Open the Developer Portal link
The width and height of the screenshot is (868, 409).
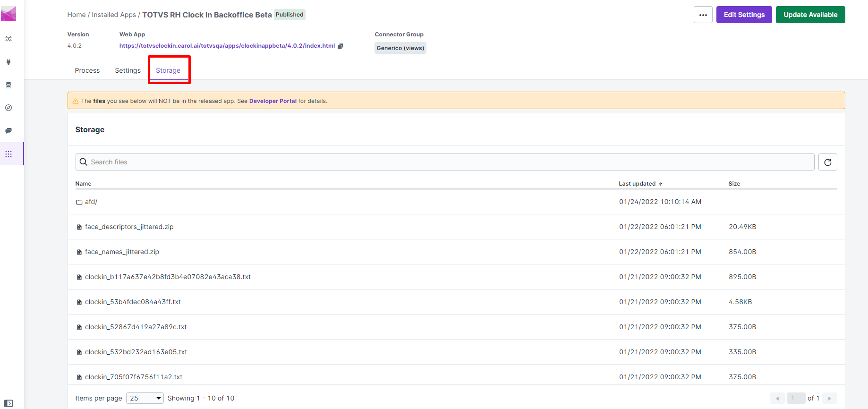(273, 101)
